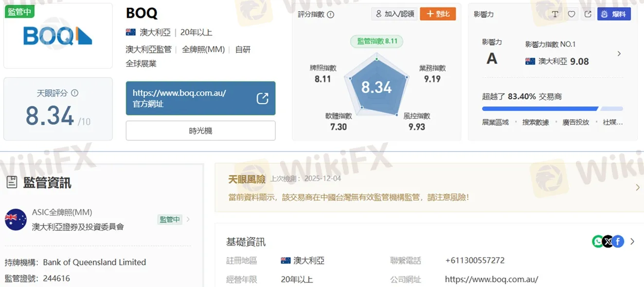Click the text-size "T" icon near 爆料
This screenshot has height=287, width=644.
click(x=555, y=14)
